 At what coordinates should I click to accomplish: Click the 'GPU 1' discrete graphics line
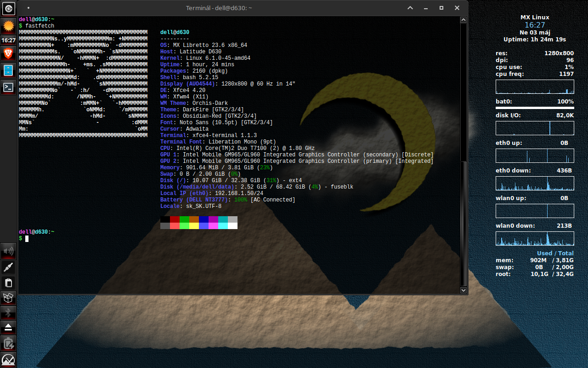297,155
